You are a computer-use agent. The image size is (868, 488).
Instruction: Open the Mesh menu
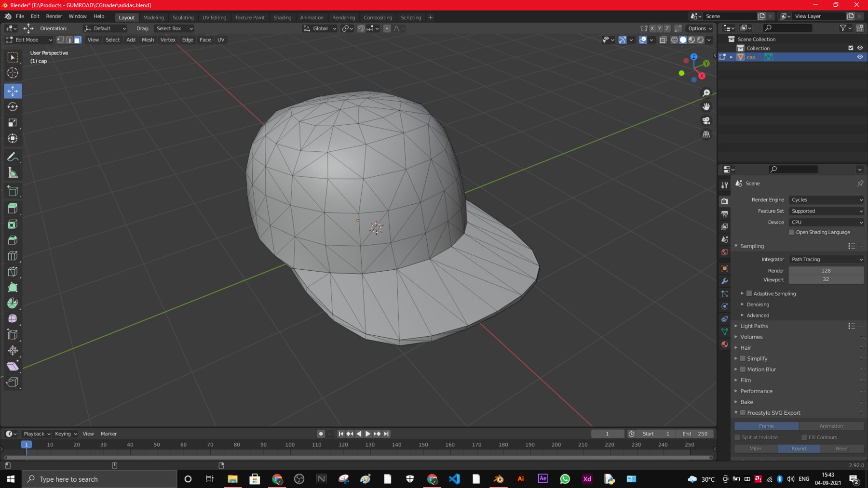(147, 40)
